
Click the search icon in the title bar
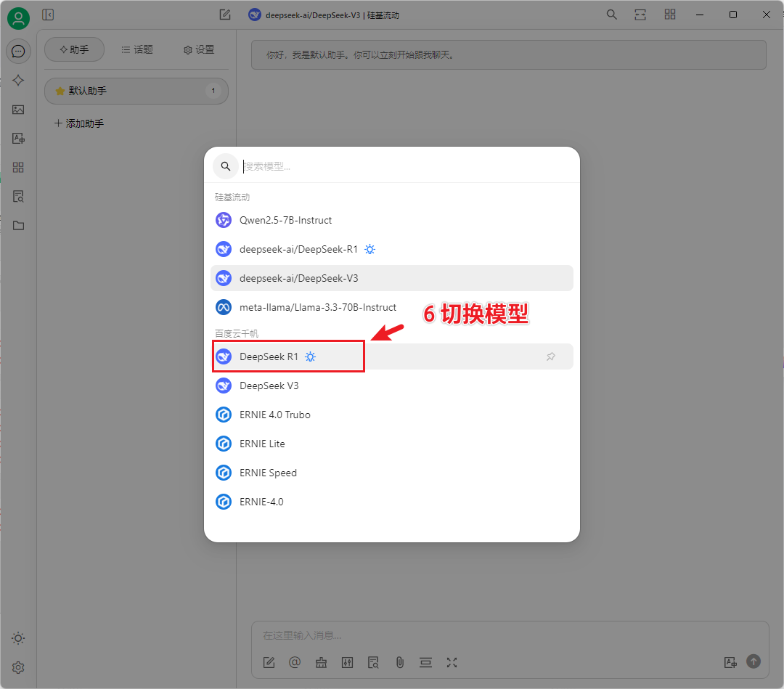(611, 15)
